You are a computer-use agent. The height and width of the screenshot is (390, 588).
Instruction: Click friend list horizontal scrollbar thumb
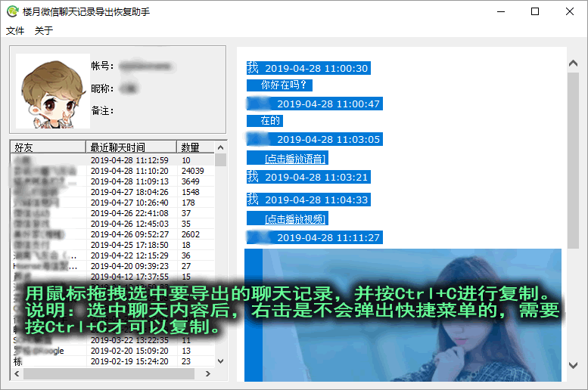109,373
